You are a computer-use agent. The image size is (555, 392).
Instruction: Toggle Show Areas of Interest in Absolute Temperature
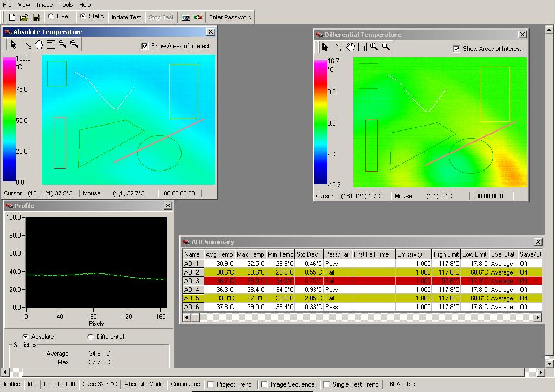click(x=144, y=46)
